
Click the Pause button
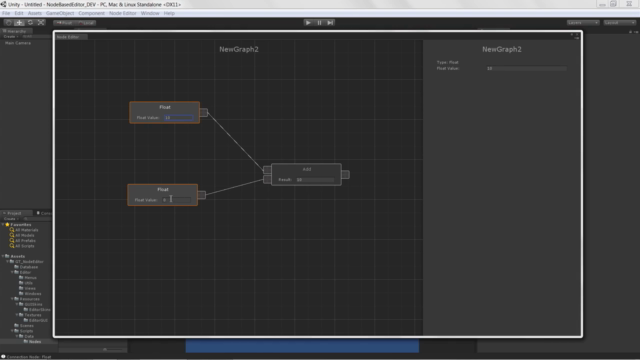point(319,23)
